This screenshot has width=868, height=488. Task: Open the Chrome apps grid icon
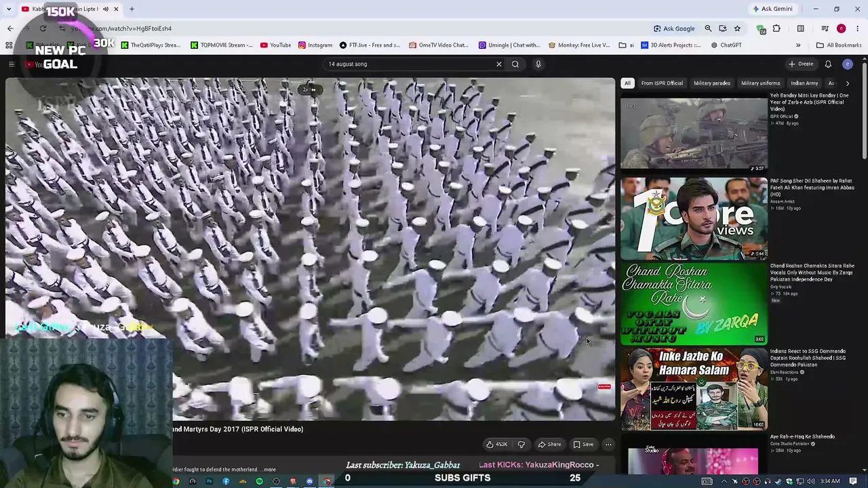[x=9, y=45]
